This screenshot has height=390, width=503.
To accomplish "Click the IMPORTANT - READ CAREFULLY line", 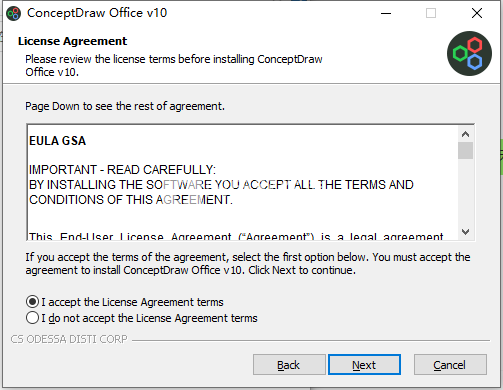I will point(122,170).
